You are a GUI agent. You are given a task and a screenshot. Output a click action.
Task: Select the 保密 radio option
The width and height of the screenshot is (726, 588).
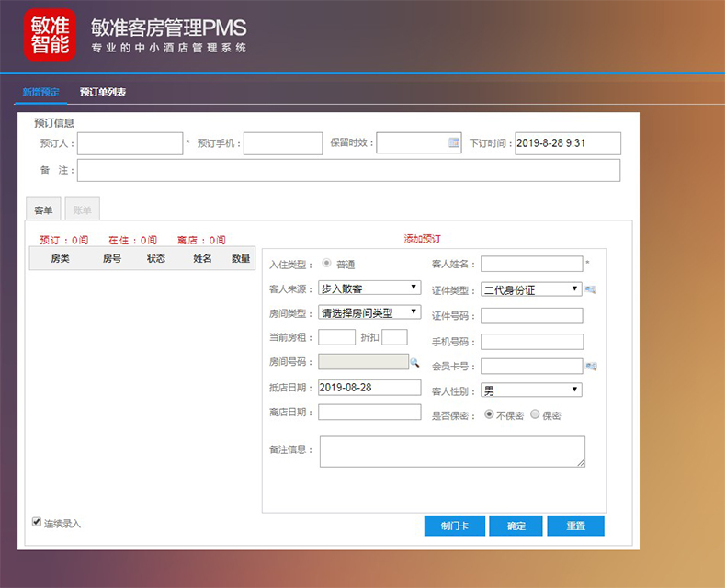pos(535,414)
